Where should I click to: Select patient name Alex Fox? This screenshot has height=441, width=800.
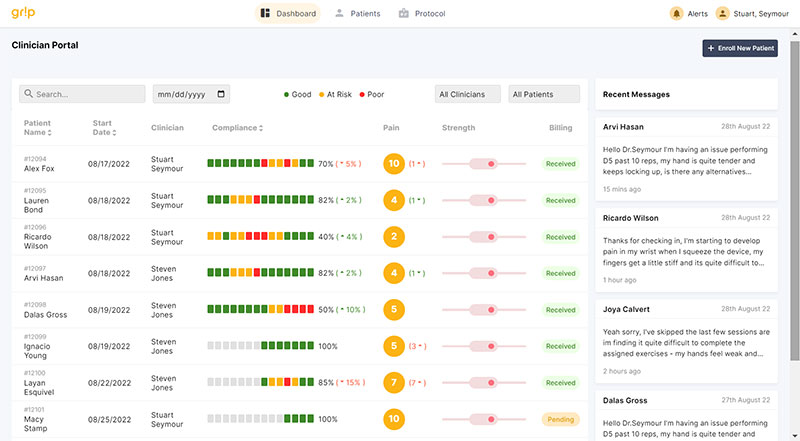coord(39,168)
